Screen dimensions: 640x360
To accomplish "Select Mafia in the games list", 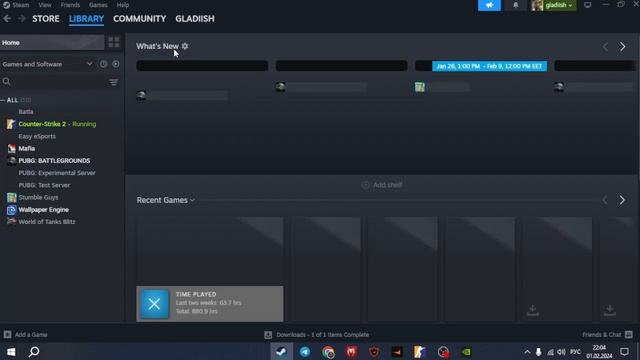I will pos(27,148).
